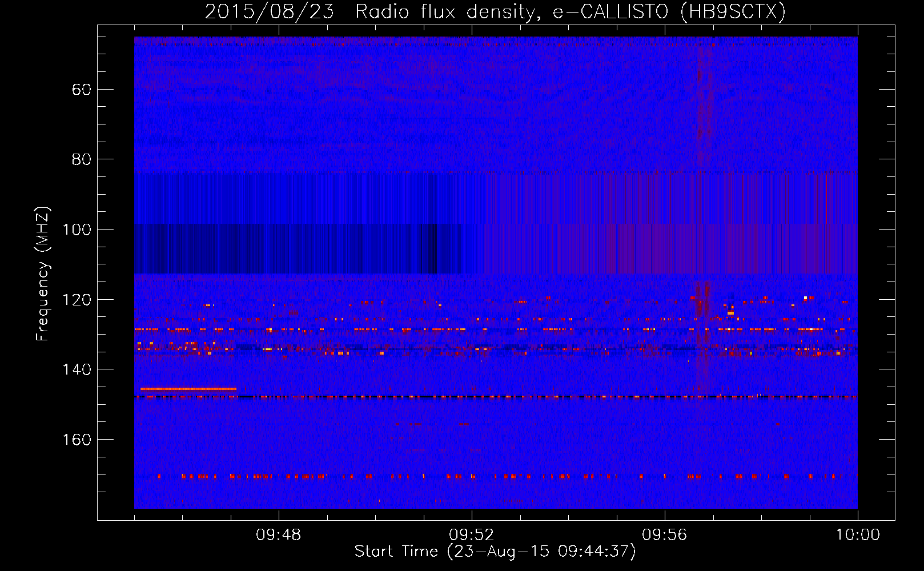Click the 10:00 time tick label
Screen dimensions: 924x571
pos(858,535)
